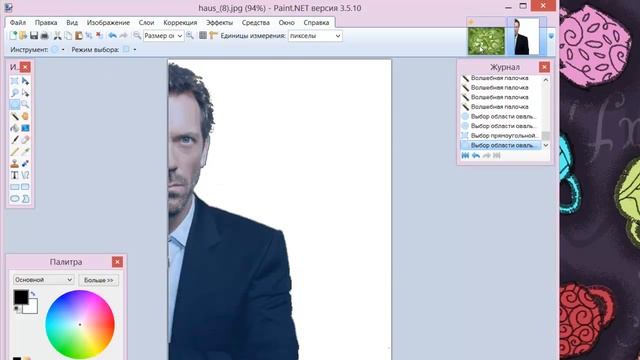Click the Open file toolbar icon
The width and height of the screenshot is (640, 360).
(23, 36)
